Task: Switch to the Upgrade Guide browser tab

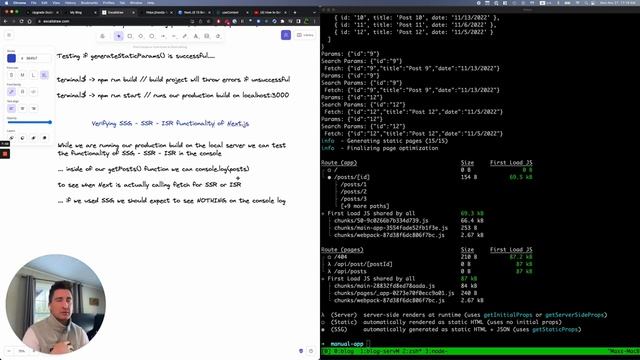Action: point(43,12)
